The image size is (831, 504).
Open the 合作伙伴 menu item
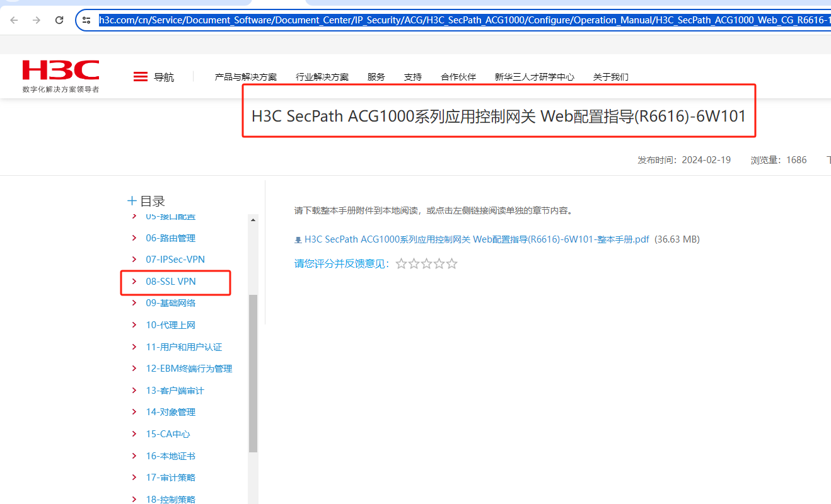tap(458, 77)
